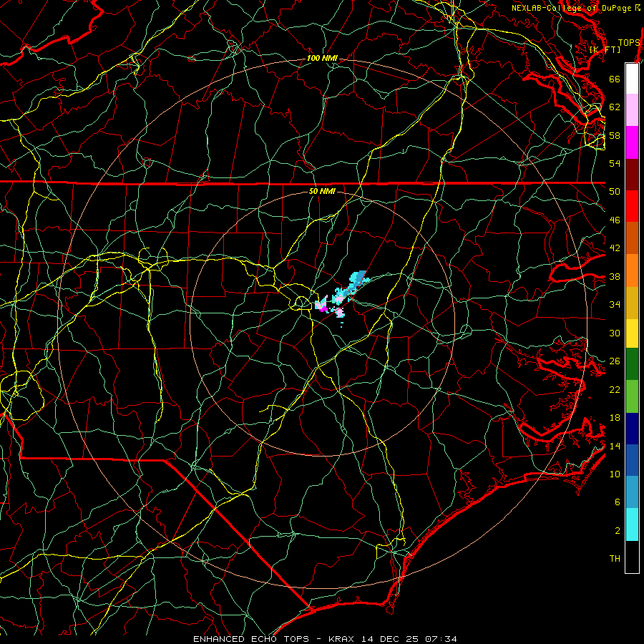Click the NEXLAB-College of DuPage credit text
This screenshot has height=644, width=644.
571,8
